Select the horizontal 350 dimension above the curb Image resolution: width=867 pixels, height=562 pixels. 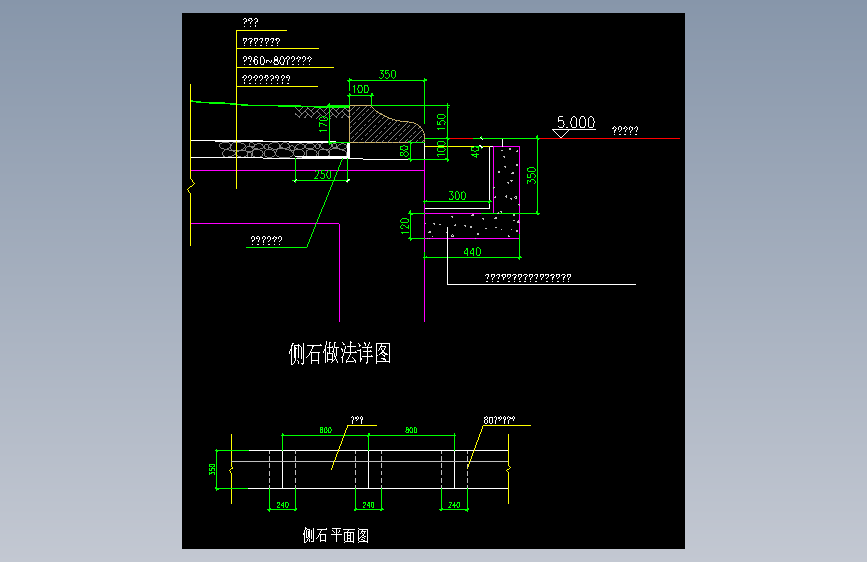(x=388, y=75)
